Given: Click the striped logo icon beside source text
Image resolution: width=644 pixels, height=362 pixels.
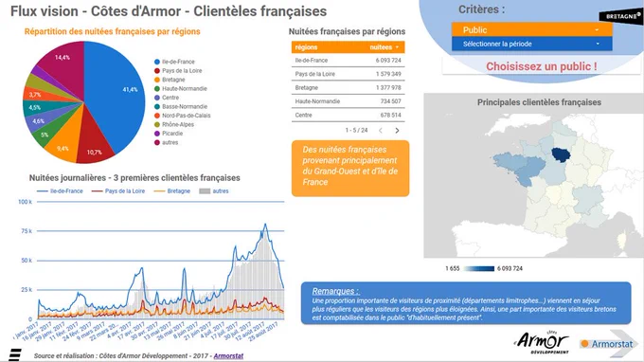Looking at the screenshot, I should coord(15,354).
